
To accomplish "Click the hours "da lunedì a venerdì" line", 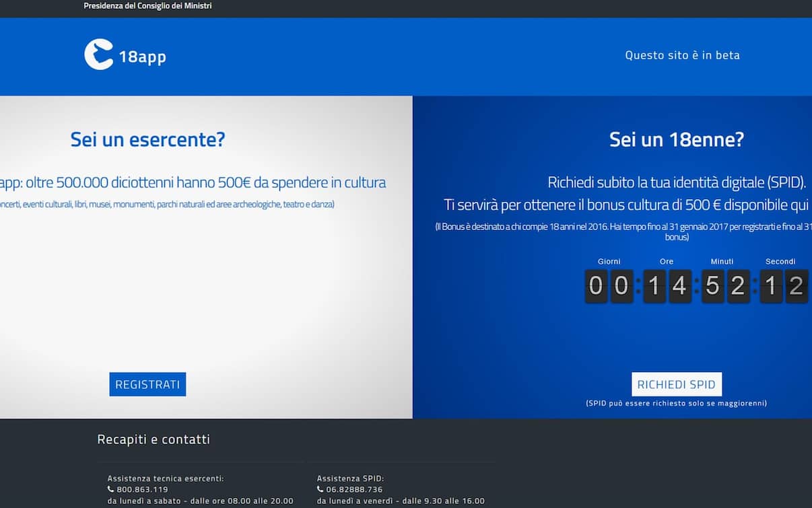I will [x=401, y=501].
